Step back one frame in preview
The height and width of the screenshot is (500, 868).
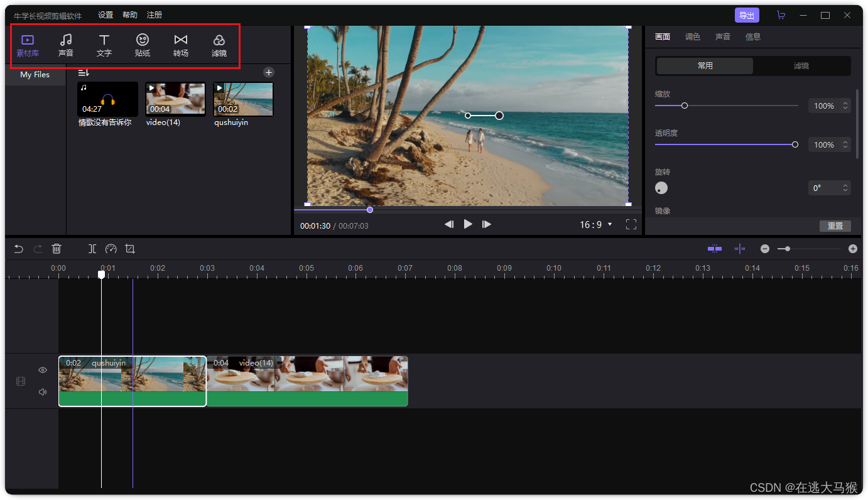[449, 224]
